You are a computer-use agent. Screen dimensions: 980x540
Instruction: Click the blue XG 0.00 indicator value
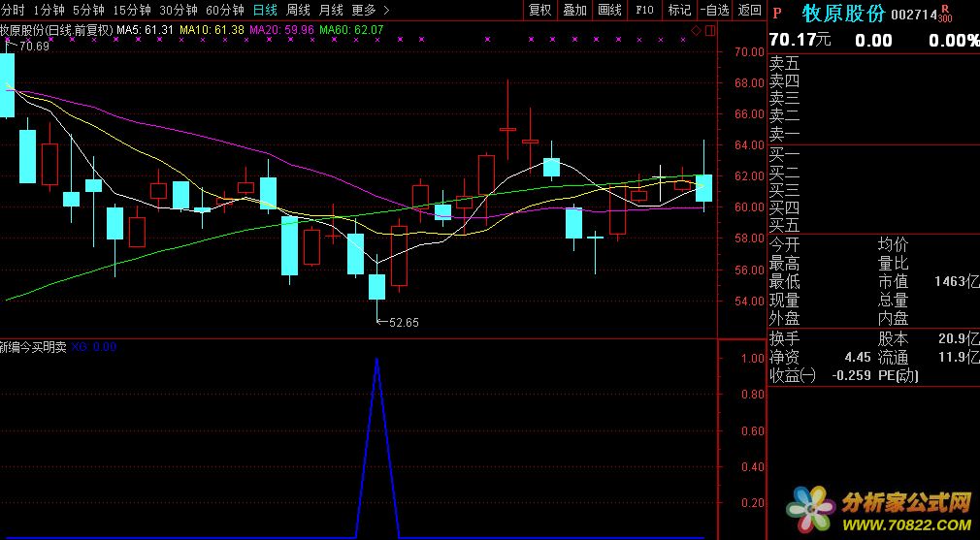94,347
